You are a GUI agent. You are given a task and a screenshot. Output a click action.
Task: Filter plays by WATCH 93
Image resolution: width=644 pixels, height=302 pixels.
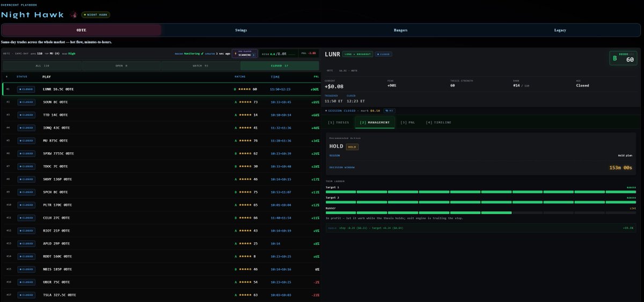coord(200,65)
